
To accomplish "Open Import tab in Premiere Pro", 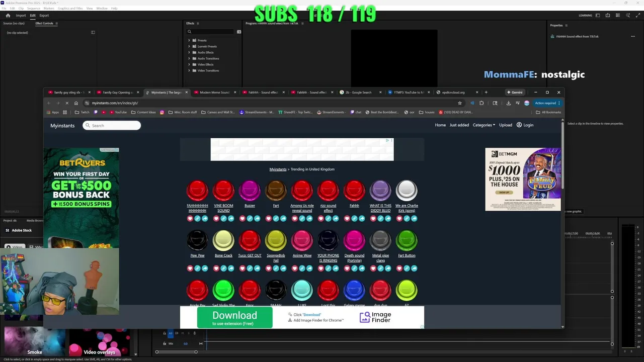I will click(x=21, y=16).
